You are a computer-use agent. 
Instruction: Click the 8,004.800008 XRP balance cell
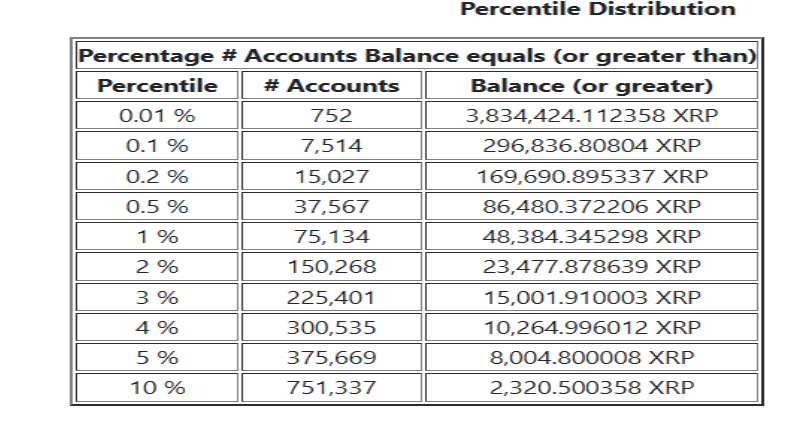[x=590, y=356]
